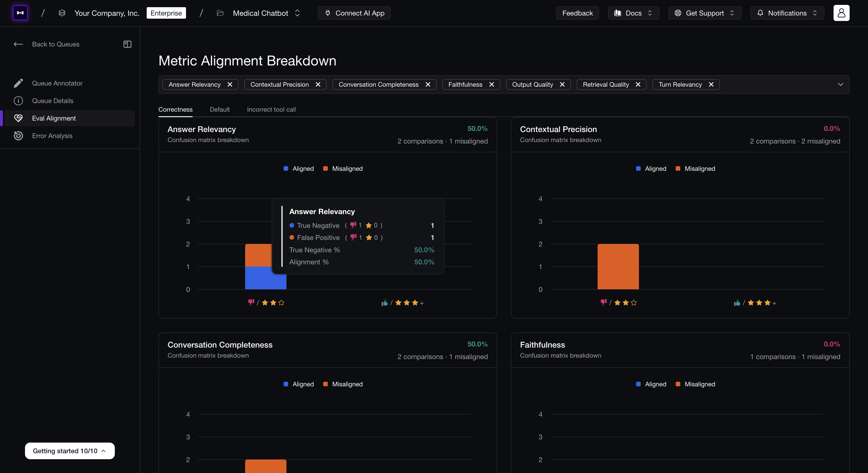This screenshot has height=473, width=868.
Task: Click the Back to Queues arrow
Action: pyautogui.click(x=18, y=44)
